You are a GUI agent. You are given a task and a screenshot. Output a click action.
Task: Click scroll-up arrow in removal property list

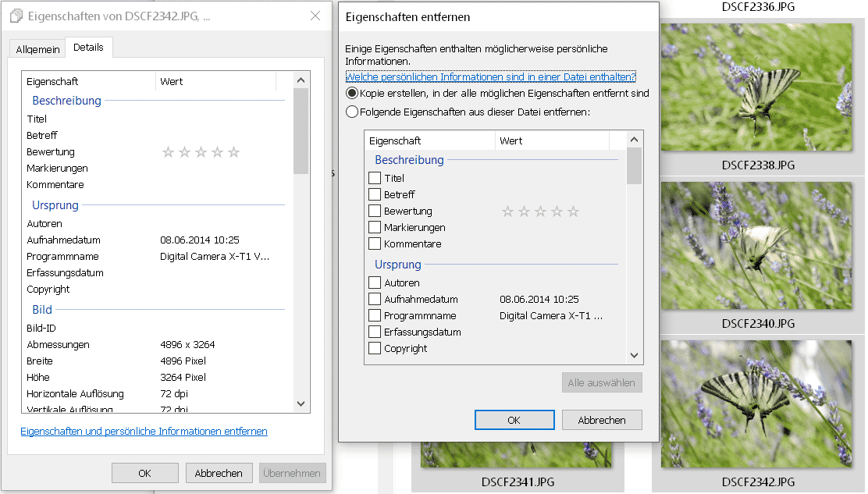tap(634, 140)
